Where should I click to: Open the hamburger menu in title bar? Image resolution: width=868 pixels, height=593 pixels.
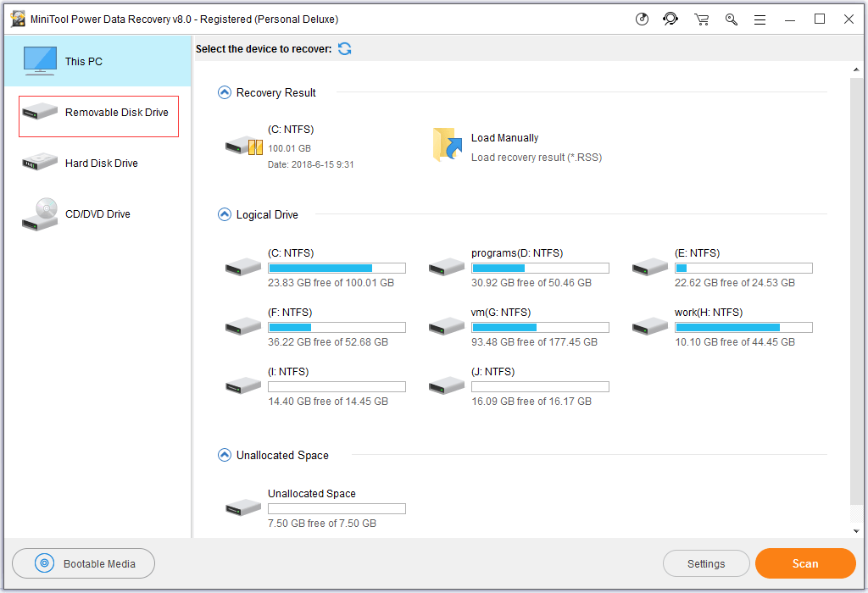(759, 20)
